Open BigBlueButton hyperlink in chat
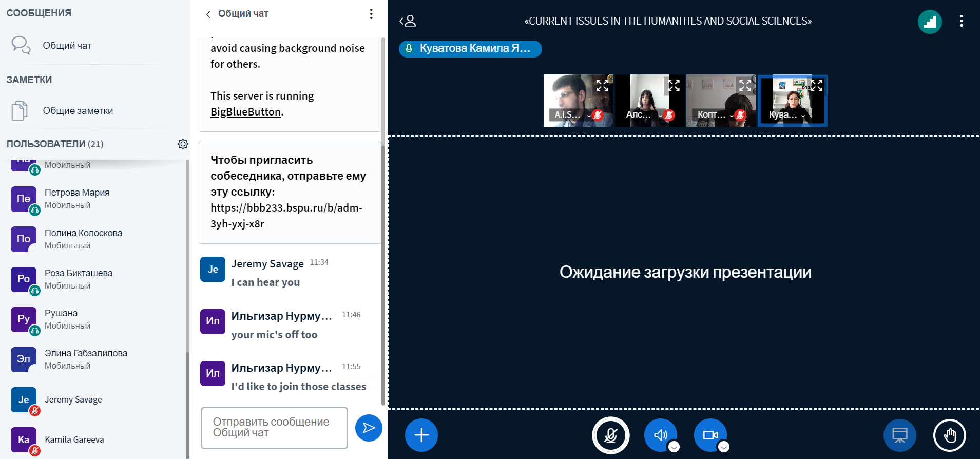The image size is (980, 459). pyautogui.click(x=245, y=112)
